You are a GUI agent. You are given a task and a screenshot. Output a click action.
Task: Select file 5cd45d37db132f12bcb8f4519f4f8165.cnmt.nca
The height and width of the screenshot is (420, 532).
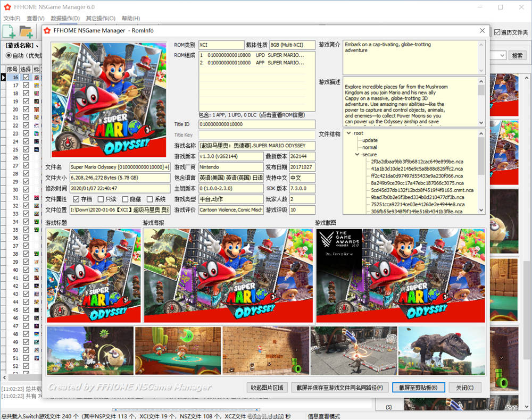point(422,190)
